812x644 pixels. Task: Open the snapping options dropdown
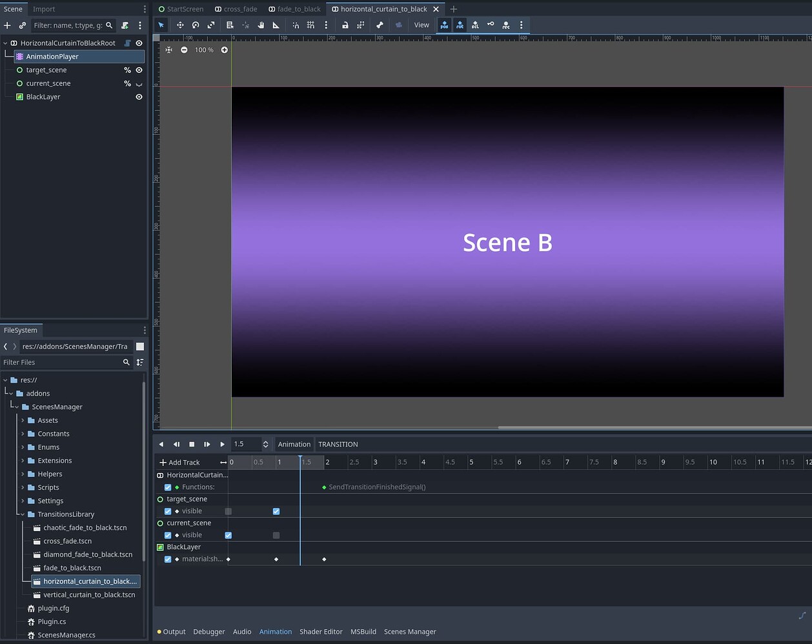coord(326,25)
